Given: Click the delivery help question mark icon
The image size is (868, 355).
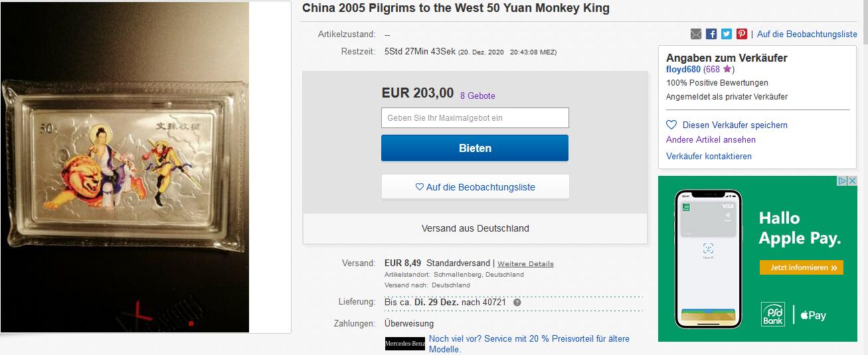Looking at the screenshot, I should click(x=517, y=303).
